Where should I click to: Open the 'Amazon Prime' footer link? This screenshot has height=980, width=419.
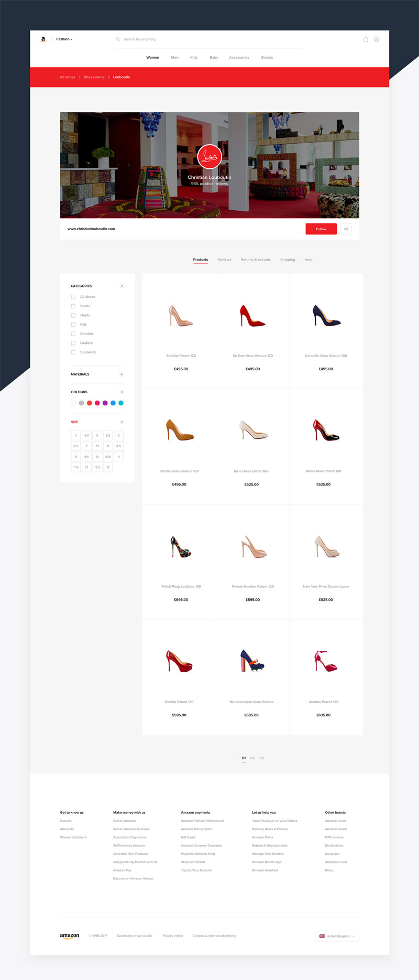click(x=262, y=837)
